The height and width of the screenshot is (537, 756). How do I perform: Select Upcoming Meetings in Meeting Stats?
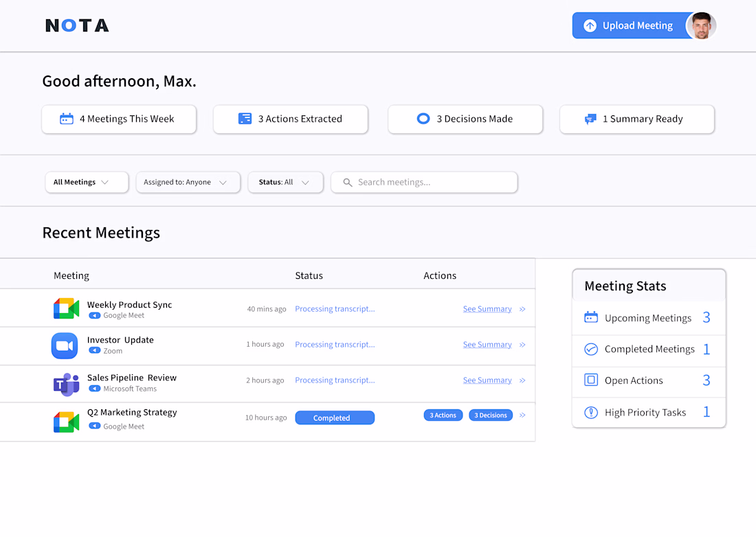(649, 318)
